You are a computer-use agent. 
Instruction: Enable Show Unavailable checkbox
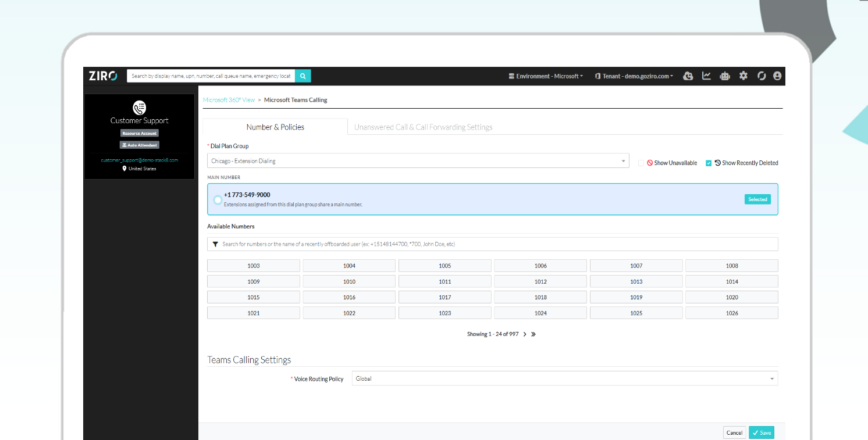click(x=641, y=163)
